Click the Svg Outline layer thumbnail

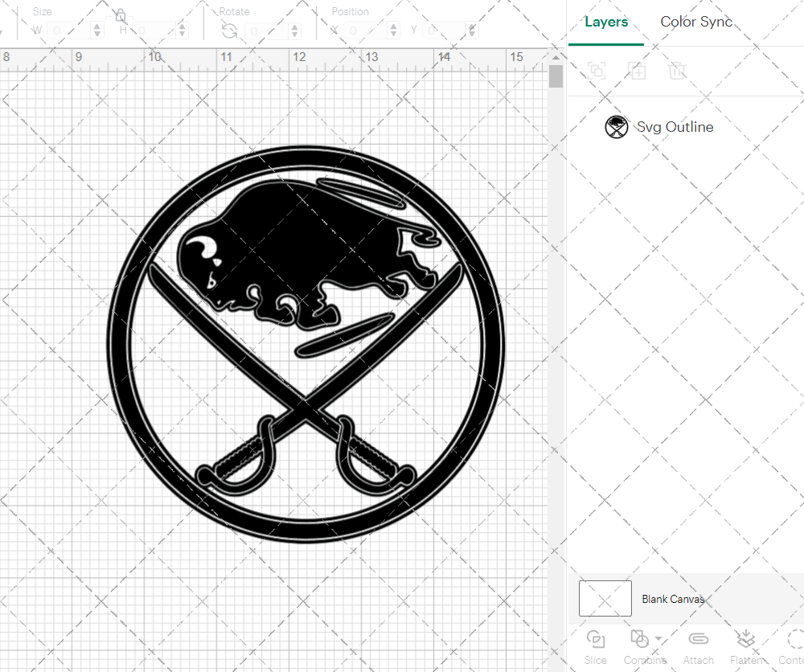pyautogui.click(x=617, y=126)
